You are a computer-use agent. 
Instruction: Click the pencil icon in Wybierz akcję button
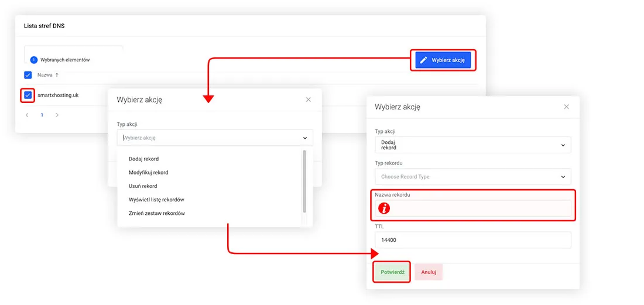pos(424,60)
